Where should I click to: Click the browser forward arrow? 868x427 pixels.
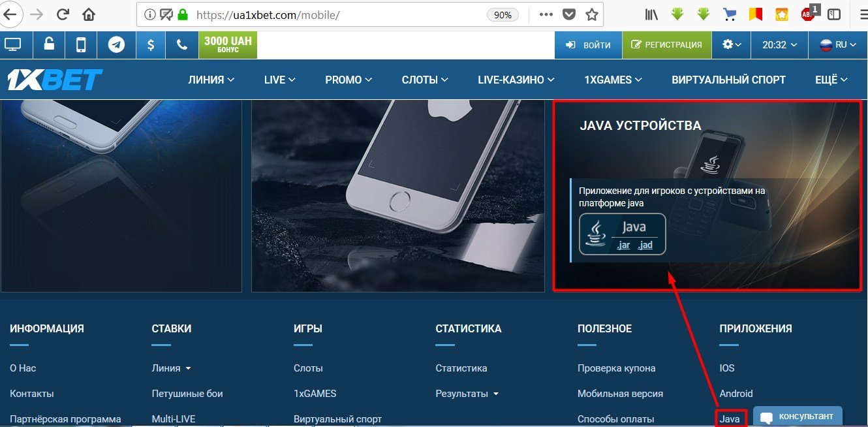pyautogui.click(x=38, y=14)
